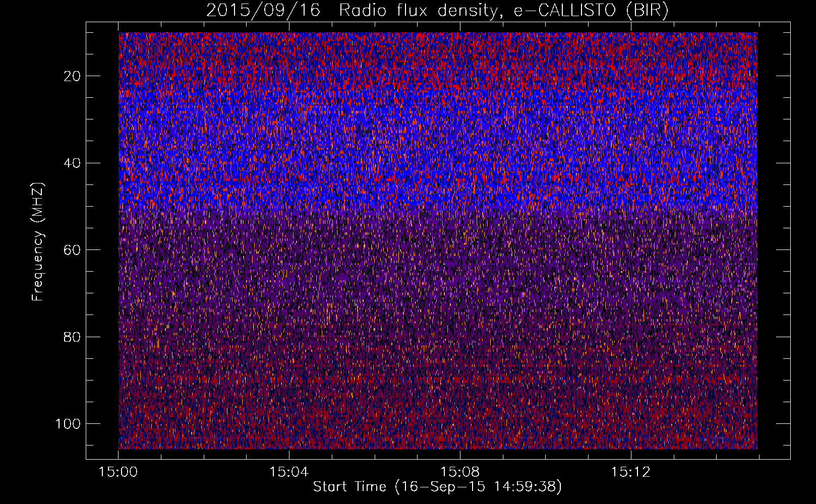
Task: Click the '40' frequency tick label
Action: [73, 163]
